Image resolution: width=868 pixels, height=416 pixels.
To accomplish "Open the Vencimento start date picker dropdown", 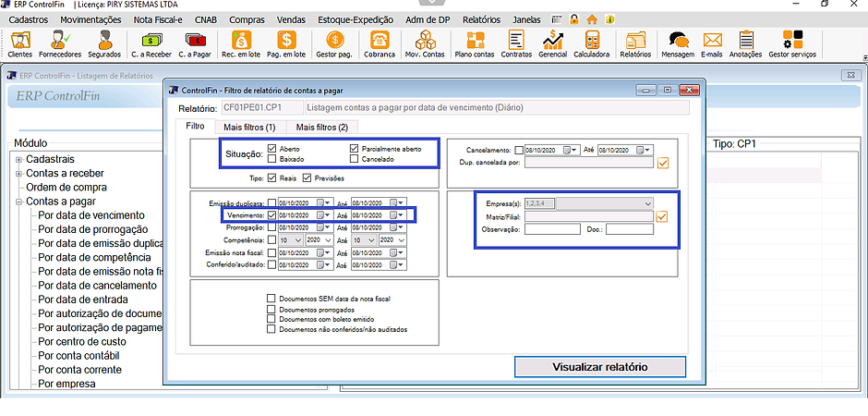I will (x=324, y=214).
